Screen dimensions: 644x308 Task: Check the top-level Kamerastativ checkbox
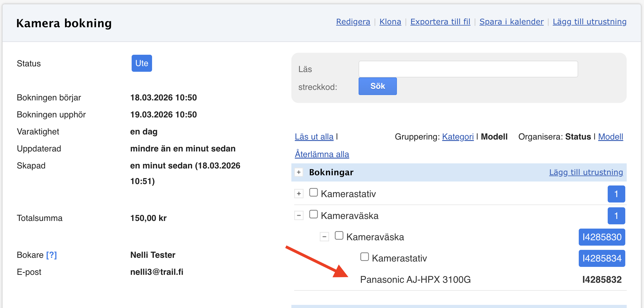click(x=313, y=193)
